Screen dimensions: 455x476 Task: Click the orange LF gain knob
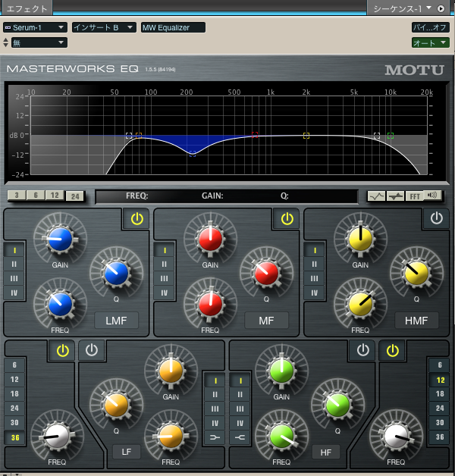pyautogui.click(x=171, y=371)
